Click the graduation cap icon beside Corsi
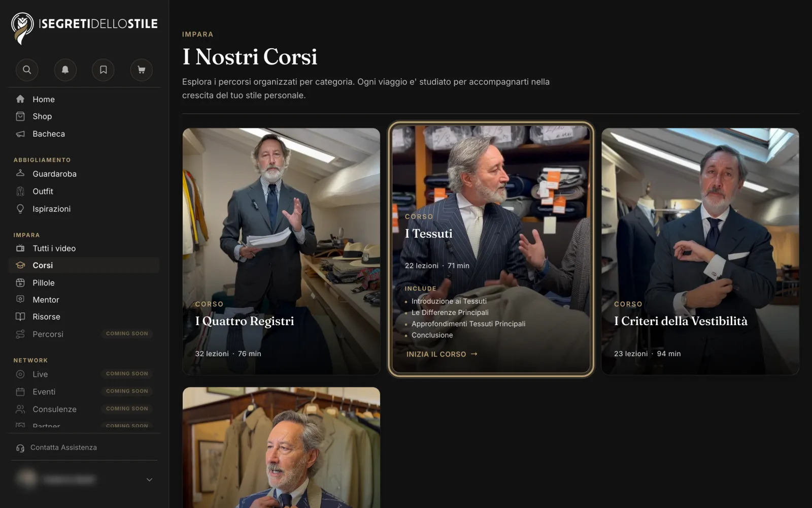 (x=20, y=265)
